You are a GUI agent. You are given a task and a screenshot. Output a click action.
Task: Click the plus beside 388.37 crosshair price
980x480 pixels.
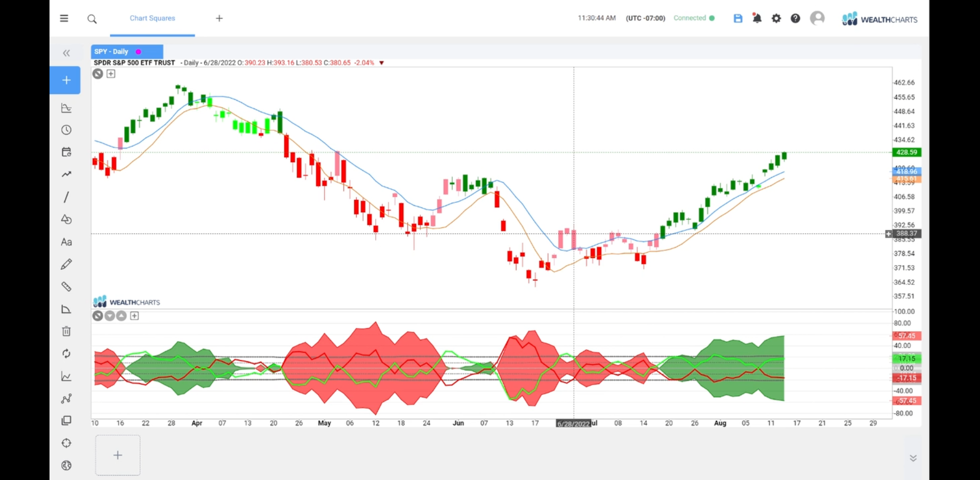coord(889,234)
